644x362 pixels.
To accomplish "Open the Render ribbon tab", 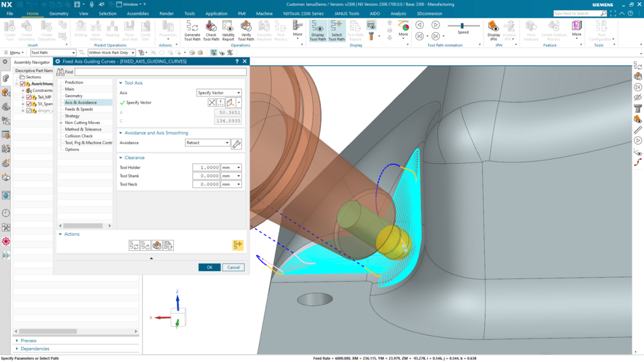I will [167, 13].
